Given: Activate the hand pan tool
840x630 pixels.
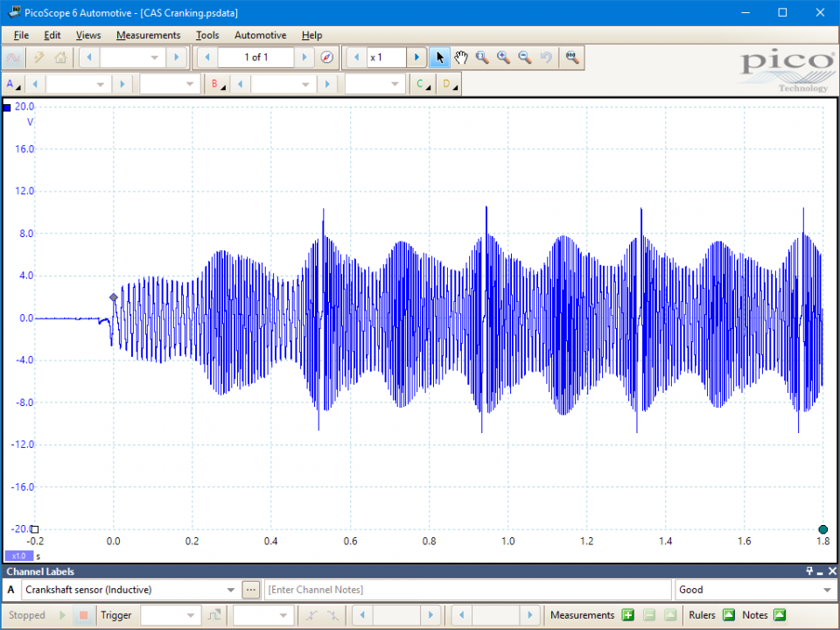Looking at the screenshot, I should point(461,58).
